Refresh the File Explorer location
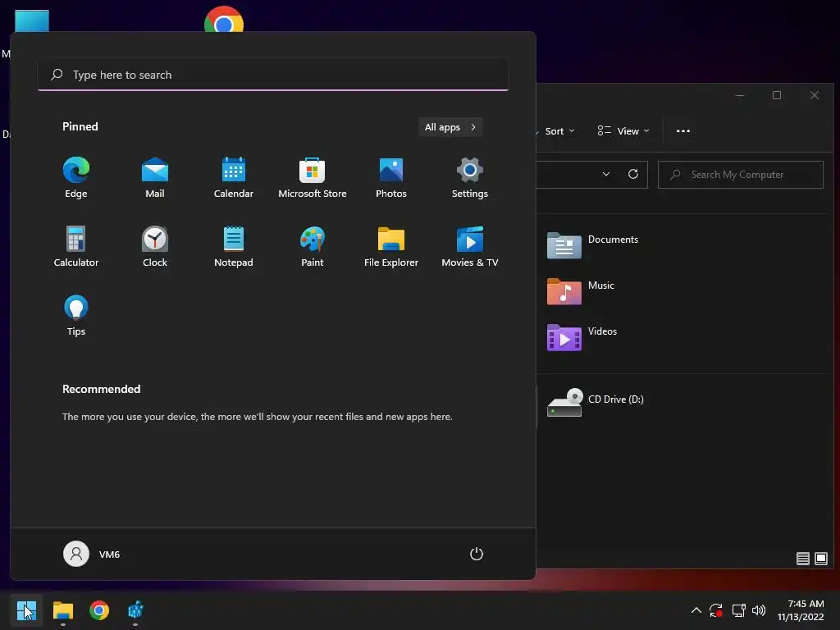Viewport: 840px width, 630px height. point(633,174)
